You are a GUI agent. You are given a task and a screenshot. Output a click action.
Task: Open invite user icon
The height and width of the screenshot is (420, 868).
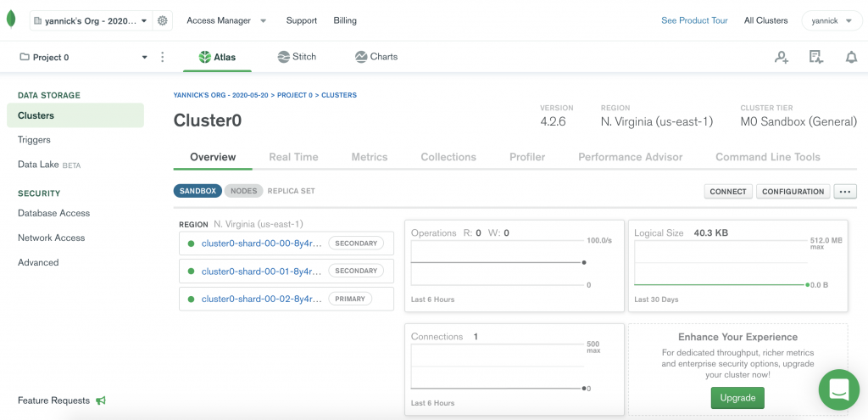tap(781, 57)
